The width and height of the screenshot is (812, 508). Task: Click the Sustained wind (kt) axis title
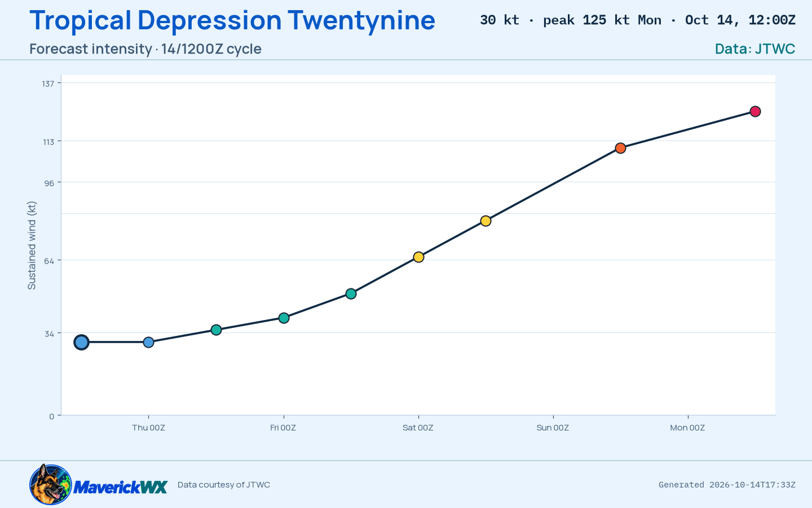32,246
